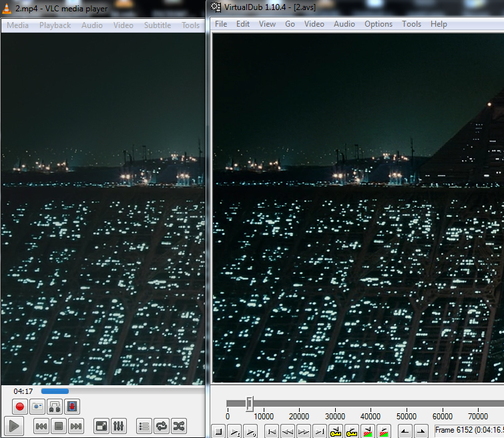This screenshot has height=438, width=504.
Task: Go to previous keyframe in VirtualDub
Action: click(x=336, y=431)
